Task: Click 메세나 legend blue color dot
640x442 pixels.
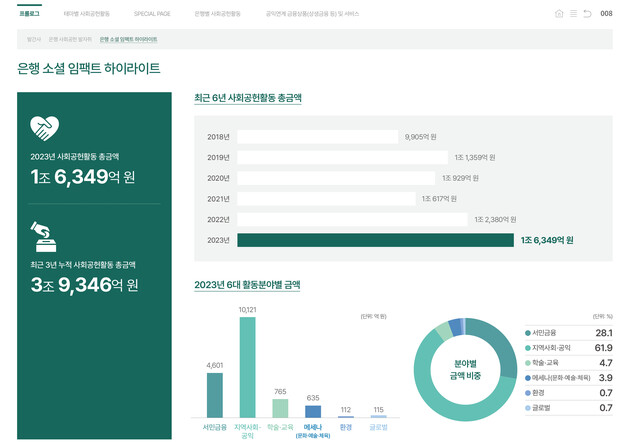Action: (x=527, y=378)
